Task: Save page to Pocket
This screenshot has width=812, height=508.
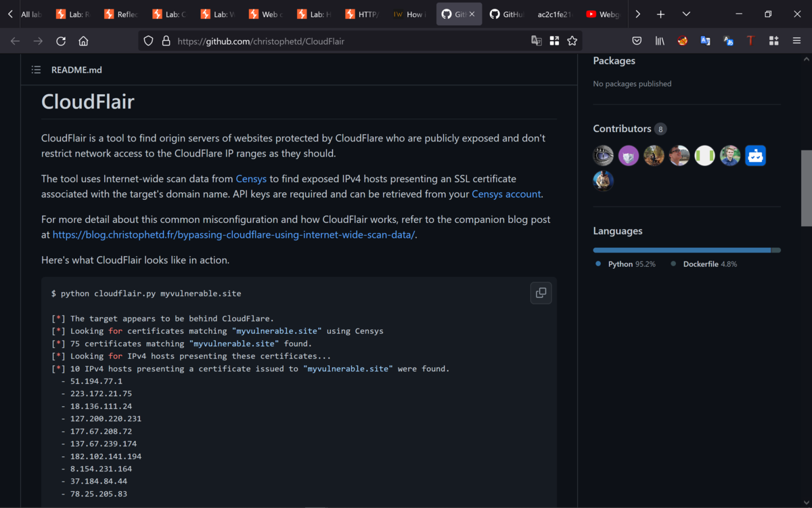Action: coord(637,41)
